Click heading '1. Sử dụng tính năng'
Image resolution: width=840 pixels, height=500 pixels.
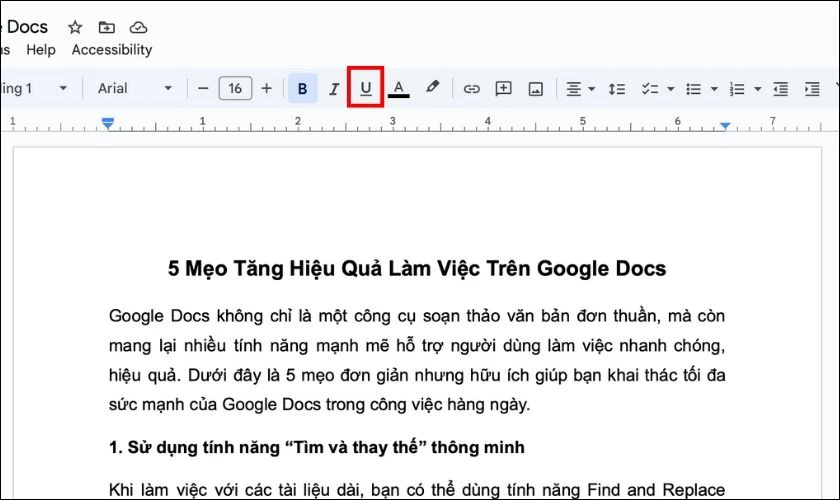point(317,447)
